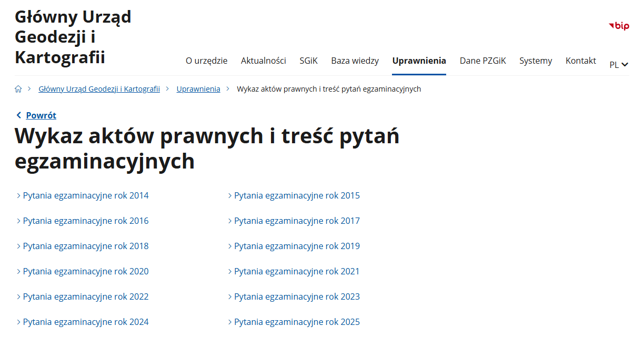Click Uprawnienia in the breadcrumb trail

click(x=198, y=88)
